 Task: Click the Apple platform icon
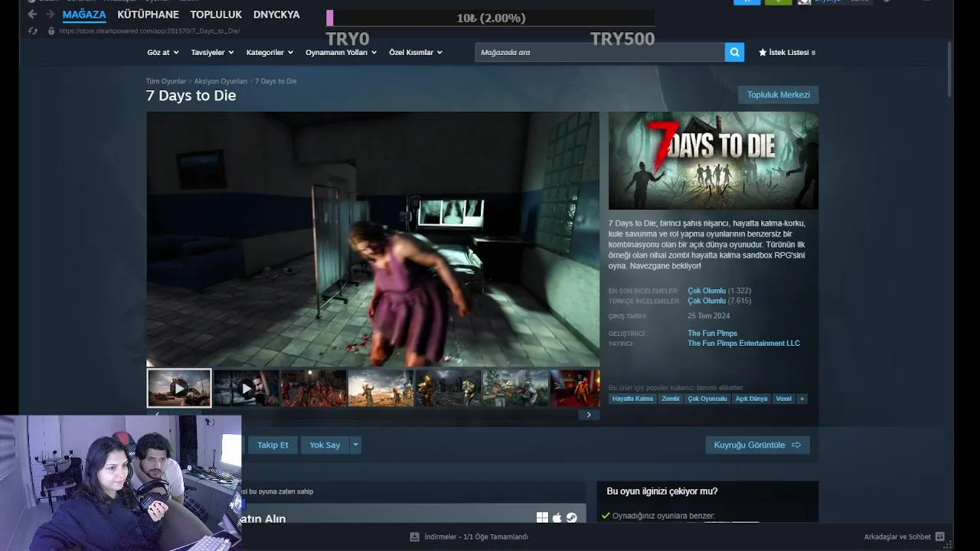(557, 518)
